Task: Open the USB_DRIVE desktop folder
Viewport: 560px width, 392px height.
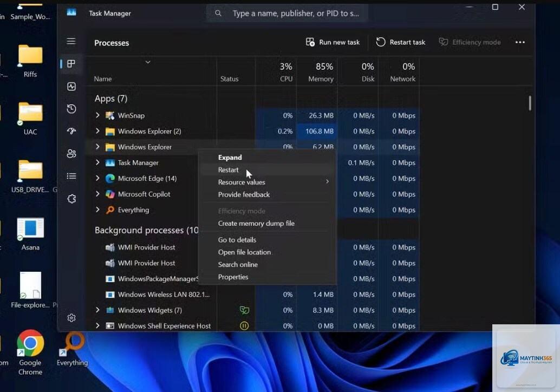Action: pyautogui.click(x=30, y=176)
